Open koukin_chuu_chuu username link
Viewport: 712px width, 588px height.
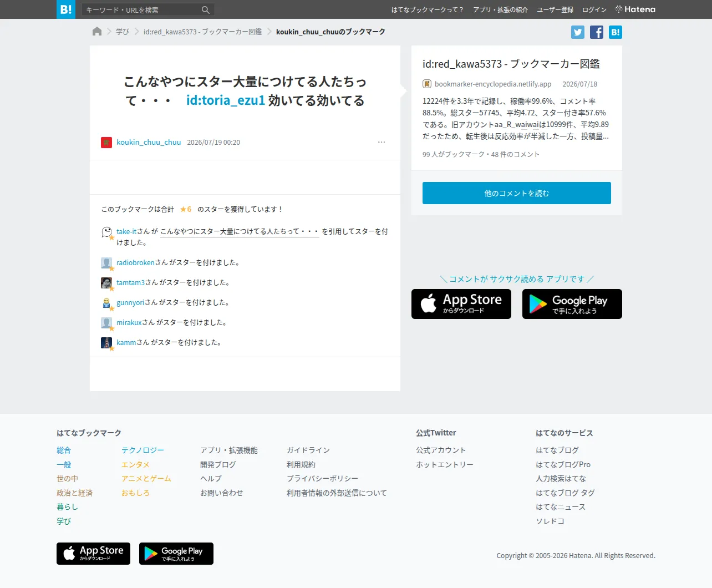149,143
